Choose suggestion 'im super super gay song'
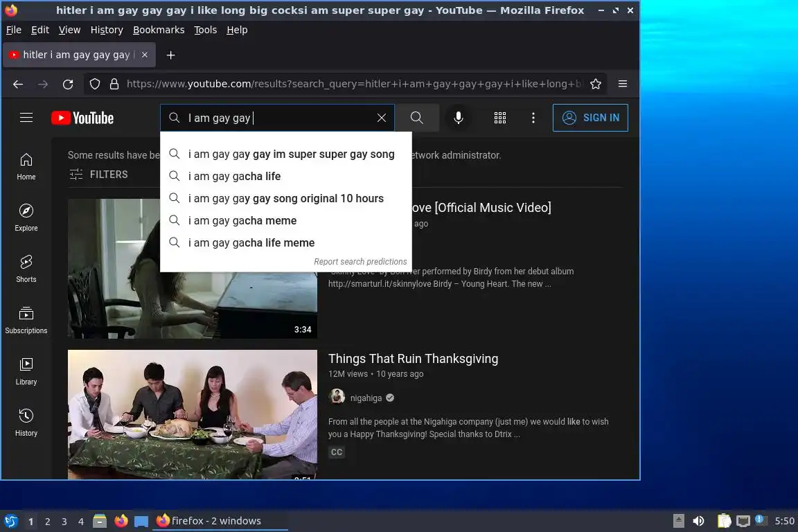 (x=286, y=154)
